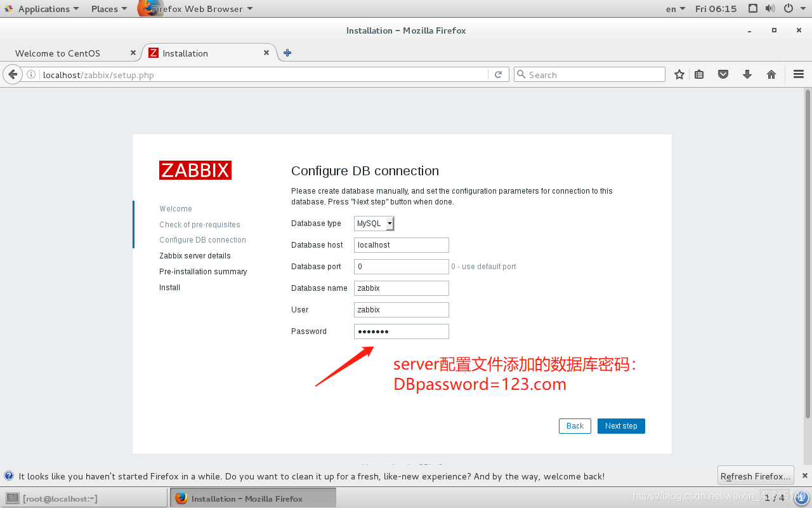
Task: Dismiss the refresh Firefox notification bar
Action: coord(805,476)
